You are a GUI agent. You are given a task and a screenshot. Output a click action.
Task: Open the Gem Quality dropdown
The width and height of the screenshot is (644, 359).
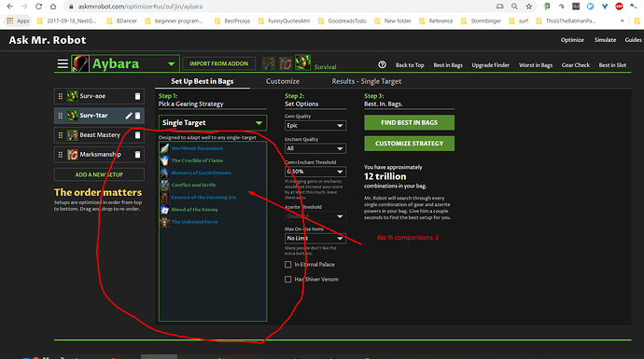[x=315, y=126]
